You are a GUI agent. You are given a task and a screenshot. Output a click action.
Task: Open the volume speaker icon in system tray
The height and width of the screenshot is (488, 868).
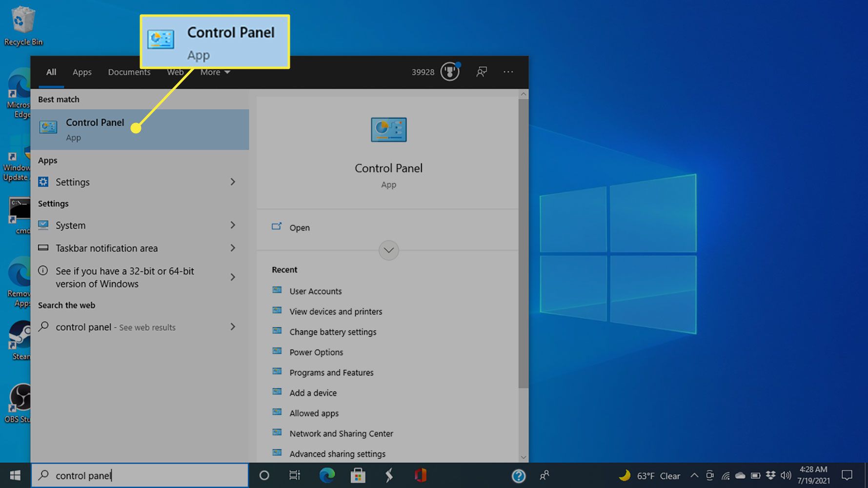point(786,475)
